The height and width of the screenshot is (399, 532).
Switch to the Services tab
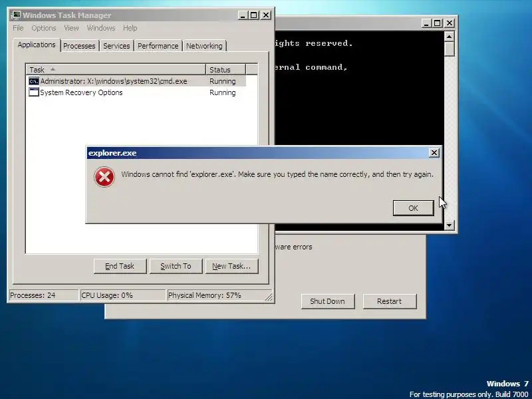click(x=116, y=46)
